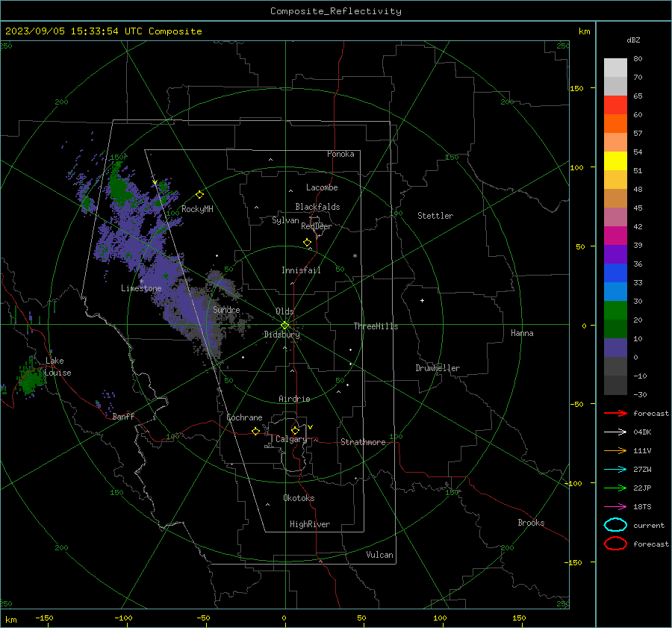Click the red forecast arrow in legend
The height and width of the screenshot is (628, 672).
pyautogui.click(x=615, y=413)
